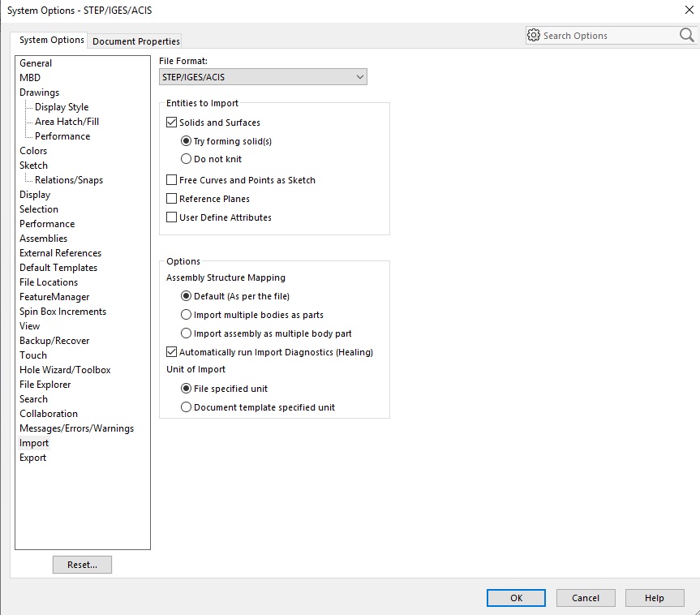The width and height of the screenshot is (700, 615).
Task: Open Display options category
Action: (35, 195)
